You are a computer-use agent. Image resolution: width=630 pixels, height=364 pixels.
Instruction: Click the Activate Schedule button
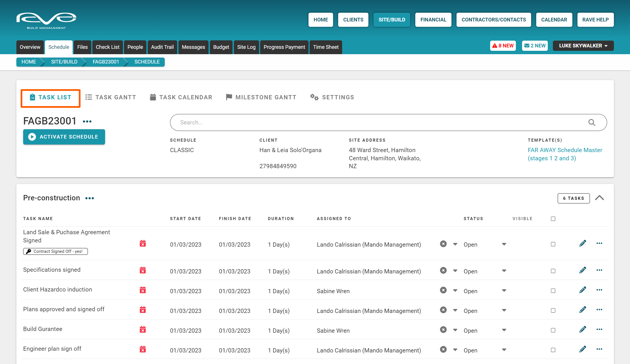[x=64, y=137]
